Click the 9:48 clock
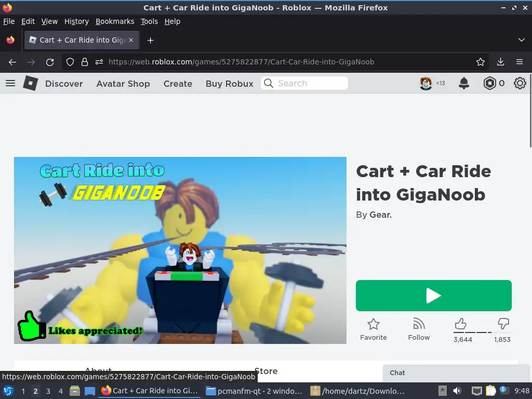This screenshot has width=532, height=399. [x=522, y=391]
